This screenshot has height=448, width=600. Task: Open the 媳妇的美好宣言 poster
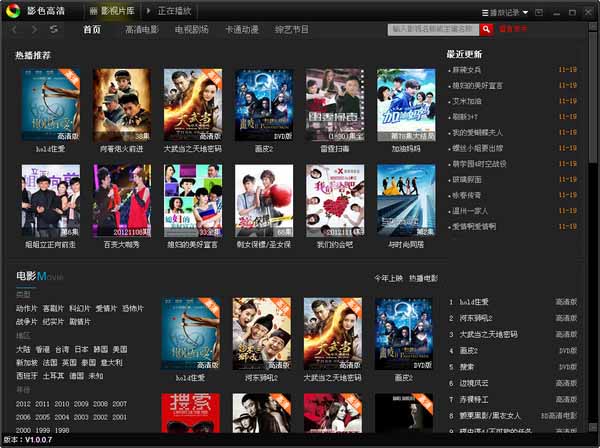click(x=193, y=201)
